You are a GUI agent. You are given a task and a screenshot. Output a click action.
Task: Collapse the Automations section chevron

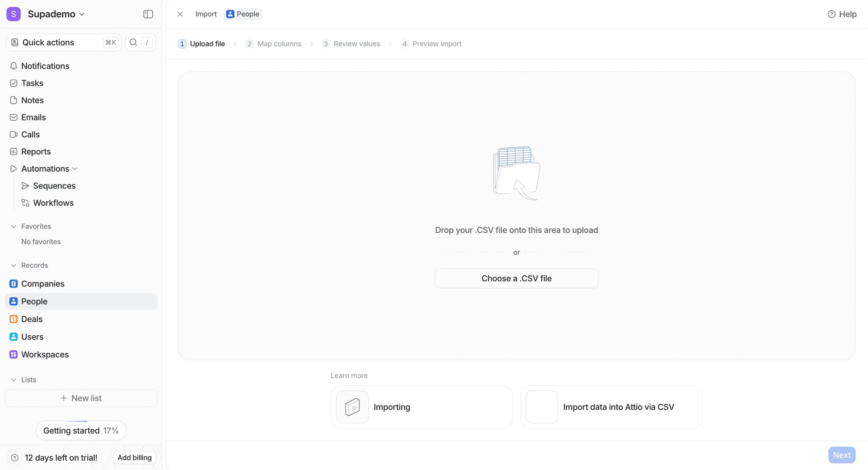pos(75,169)
